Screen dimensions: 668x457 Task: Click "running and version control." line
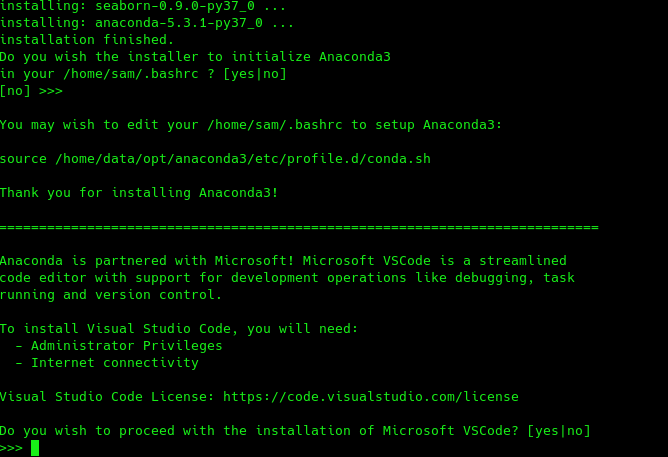pos(111,295)
